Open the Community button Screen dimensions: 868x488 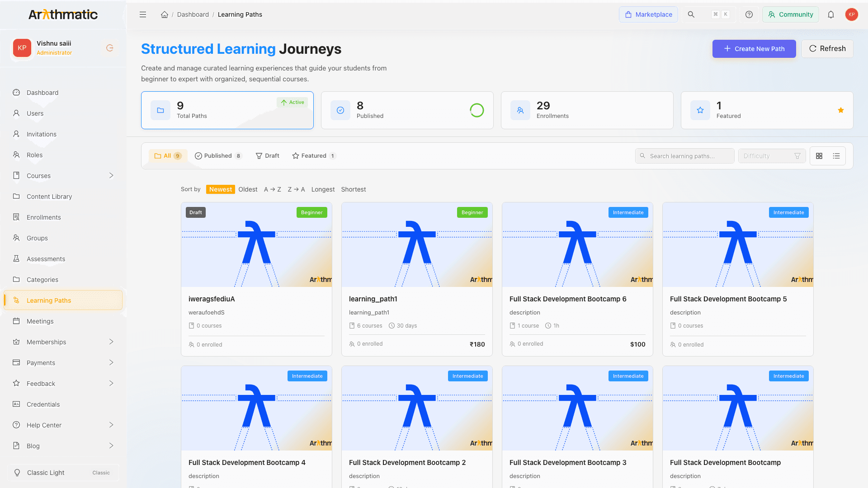coord(791,14)
